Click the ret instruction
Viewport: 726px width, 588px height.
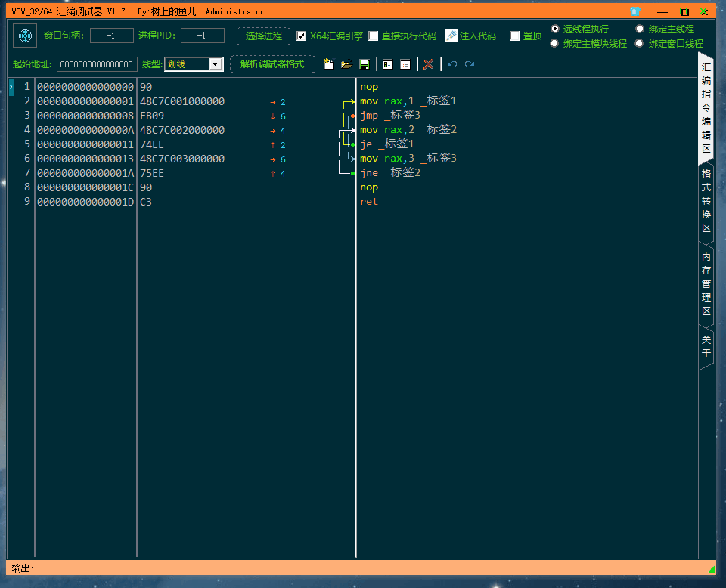(369, 201)
